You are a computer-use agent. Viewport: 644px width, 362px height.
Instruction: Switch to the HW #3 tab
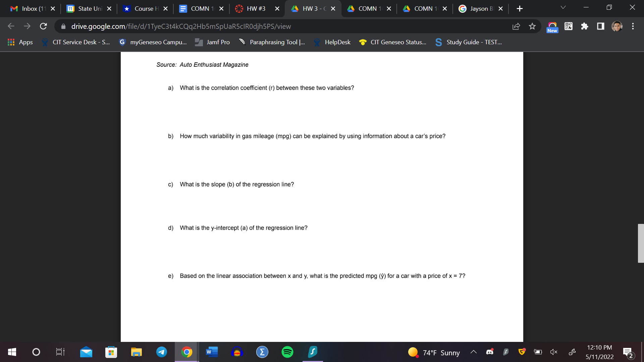coord(257,8)
